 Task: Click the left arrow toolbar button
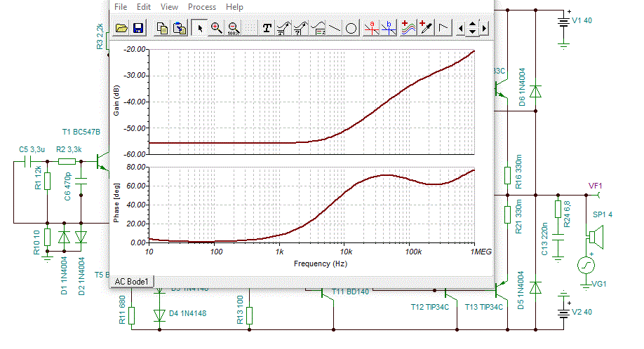tap(460, 29)
